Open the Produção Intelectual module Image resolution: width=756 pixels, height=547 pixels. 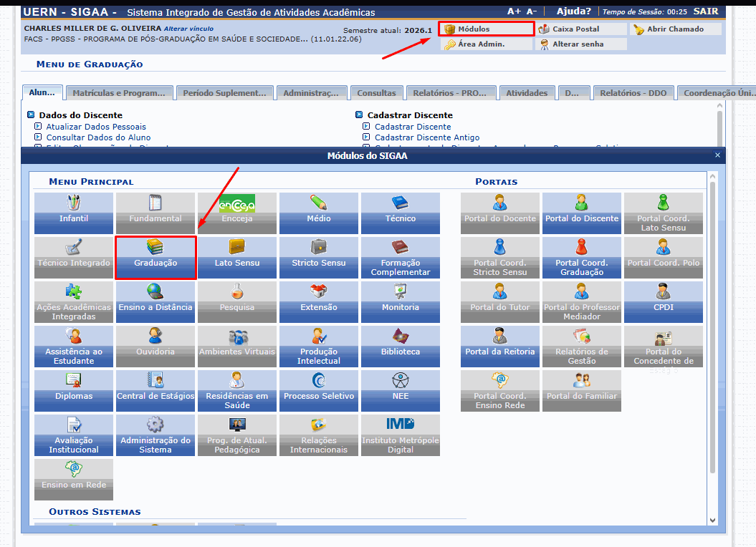(319, 346)
